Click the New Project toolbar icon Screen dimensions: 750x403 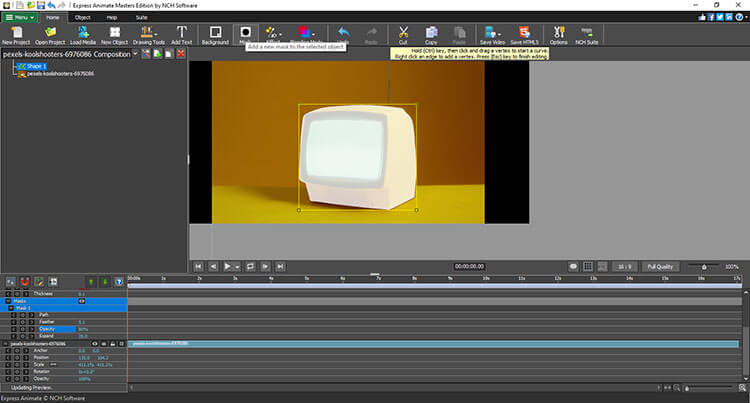click(x=16, y=35)
